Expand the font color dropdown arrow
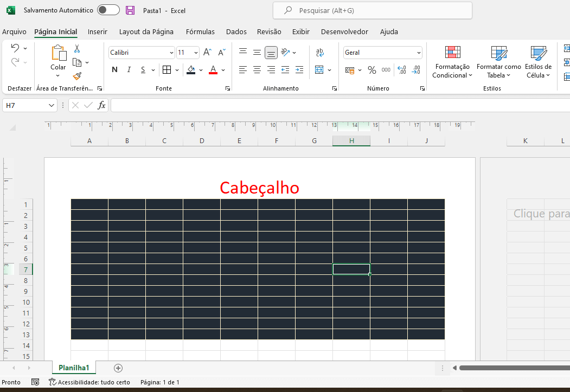Viewport: 570px width, 392px height. (223, 70)
